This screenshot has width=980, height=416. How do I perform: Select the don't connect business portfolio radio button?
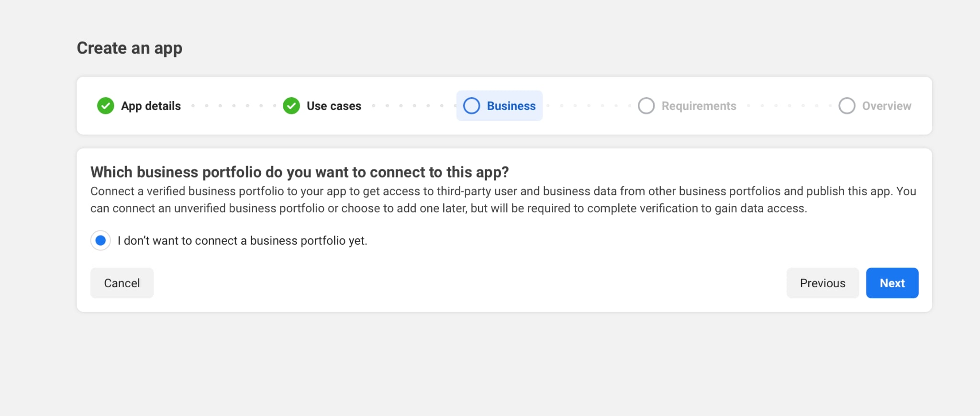[100, 240]
